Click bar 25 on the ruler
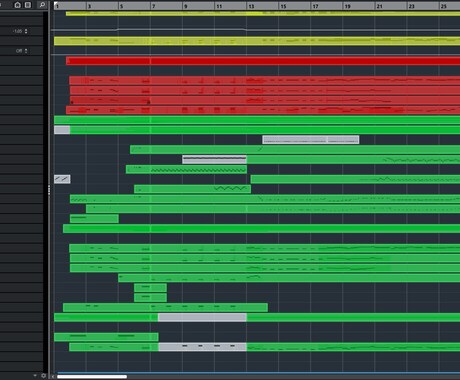 pos(443,6)
